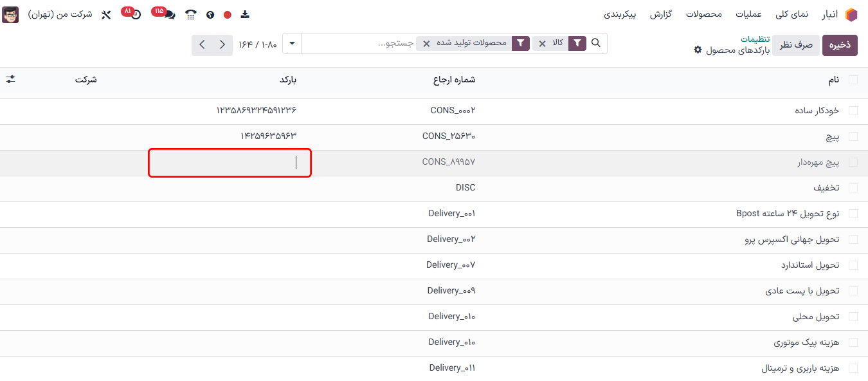Viewport: 868px width, 381px height.
Task: Open the debug tools wrench icon
Action: [x=106, y=14]
